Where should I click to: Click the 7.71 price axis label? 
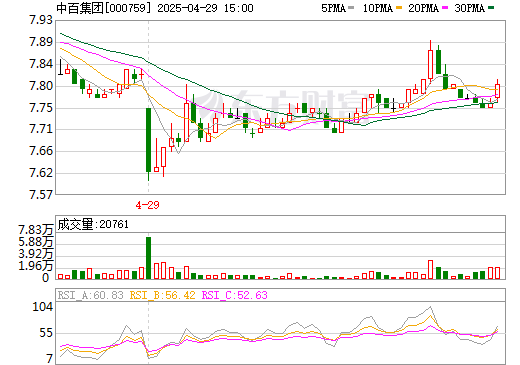pos(41,129)
